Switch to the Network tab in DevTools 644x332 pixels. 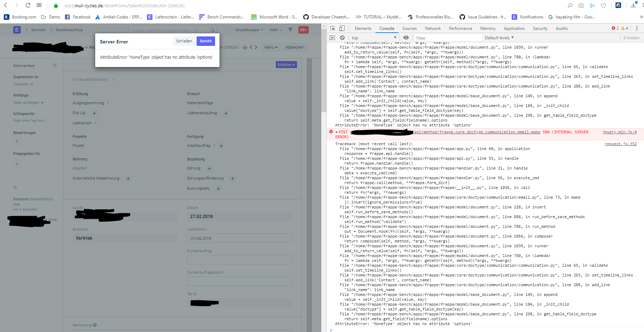coord(432,28)
